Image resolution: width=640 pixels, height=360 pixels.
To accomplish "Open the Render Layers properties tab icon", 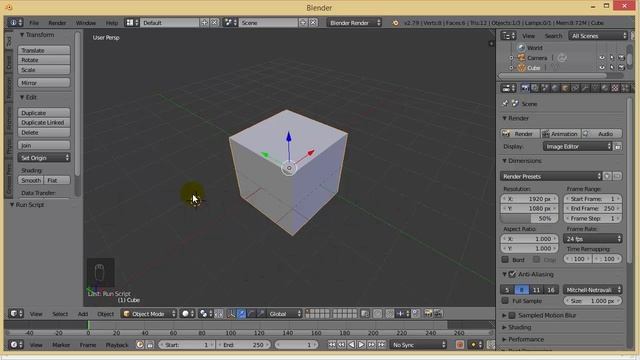I will pyautogui.click(x=535, y=88).
